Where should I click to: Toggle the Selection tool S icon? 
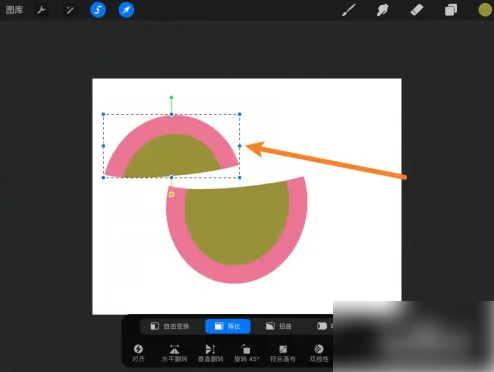coord(98,10)
